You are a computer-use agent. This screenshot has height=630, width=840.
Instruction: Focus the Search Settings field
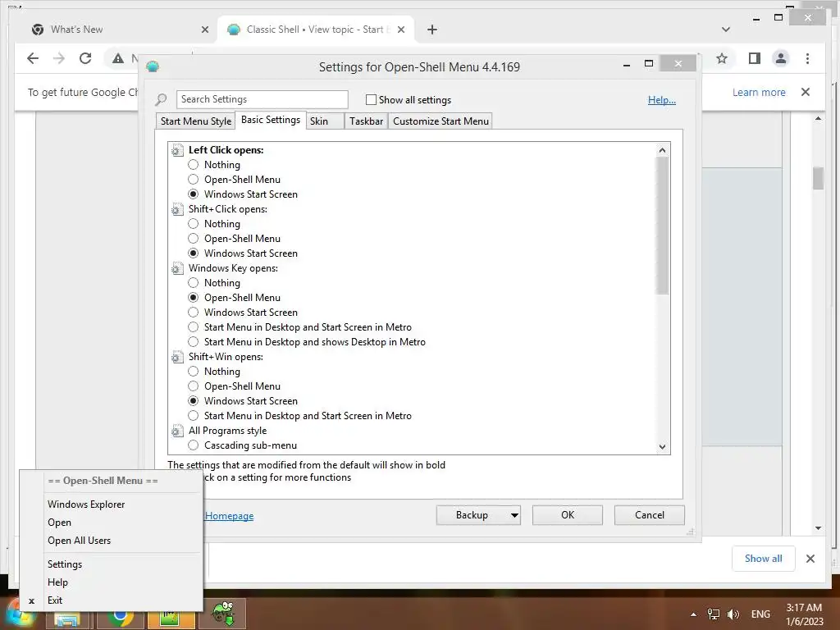262,99
